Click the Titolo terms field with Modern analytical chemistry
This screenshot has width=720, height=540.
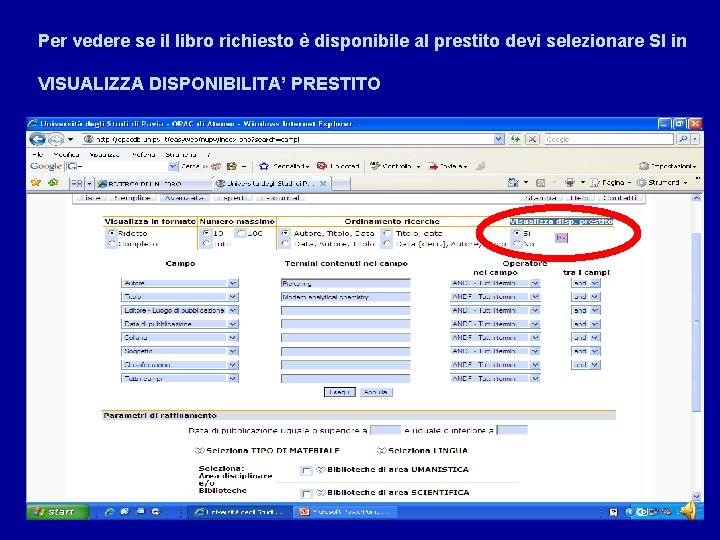click(346, 297)
